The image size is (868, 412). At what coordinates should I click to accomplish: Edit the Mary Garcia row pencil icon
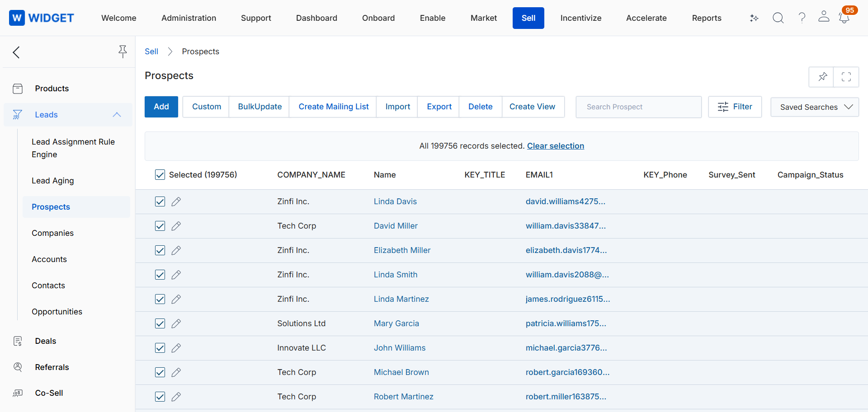point(176,323)
